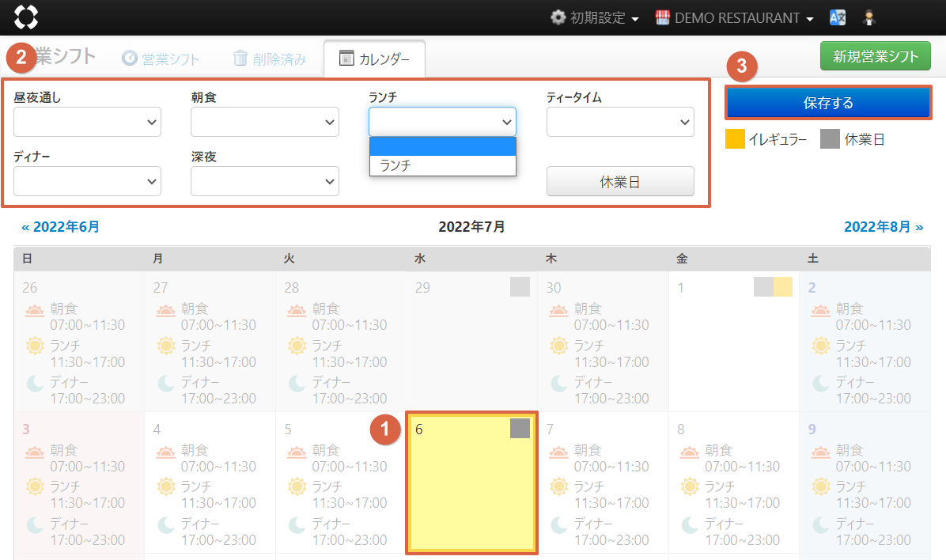
Task: Click the yellow irregular marker on July 1
Action: pyautogui.click(x=782, y=287)
